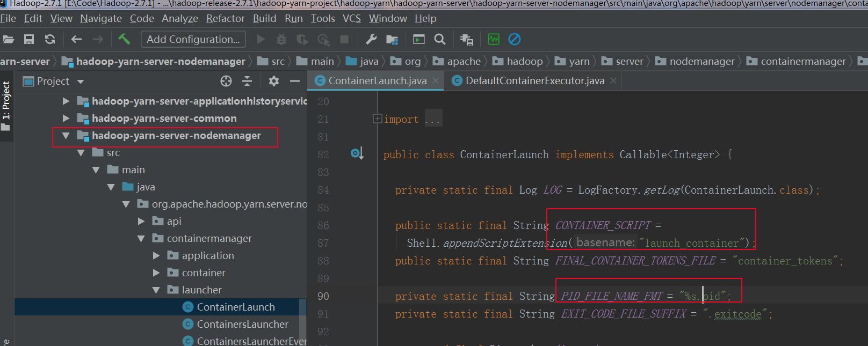The image size is (868, 346).
Task: Click the implements gutter icon on line 82
Action: pyautogui.click(x=357, y=154)
